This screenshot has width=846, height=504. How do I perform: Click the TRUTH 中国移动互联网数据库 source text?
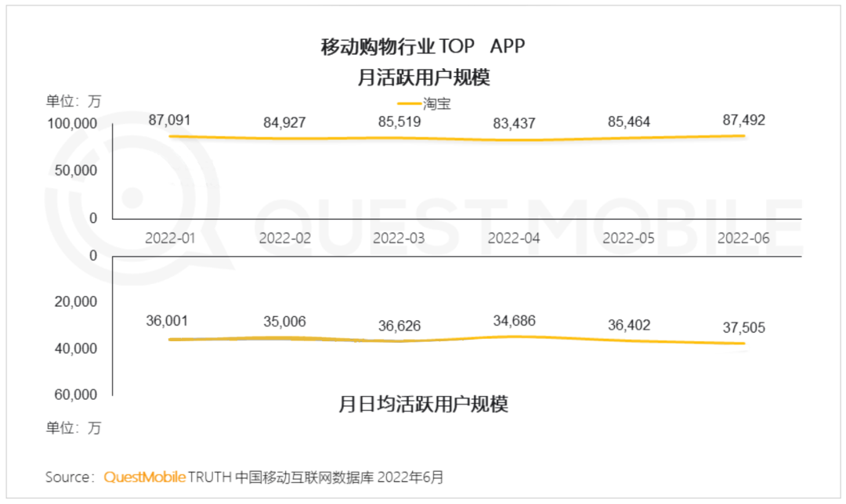tap(280, 477)
